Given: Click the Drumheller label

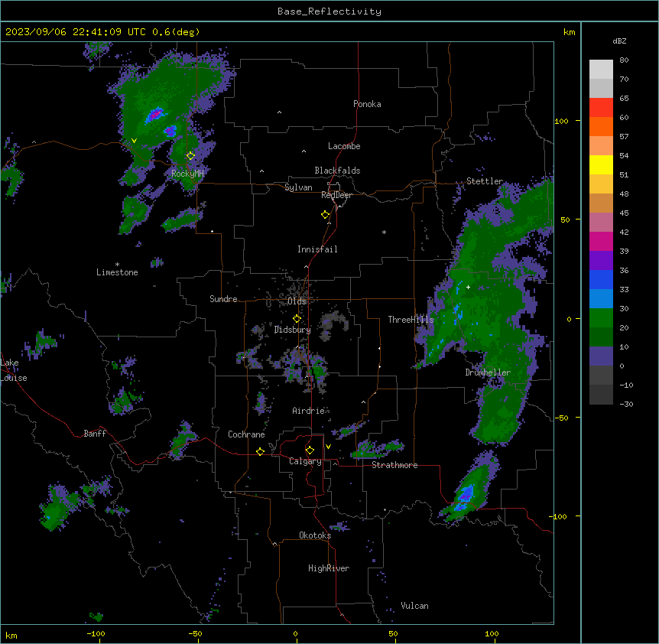Looking at the screenshot, I should click(488, 372).
